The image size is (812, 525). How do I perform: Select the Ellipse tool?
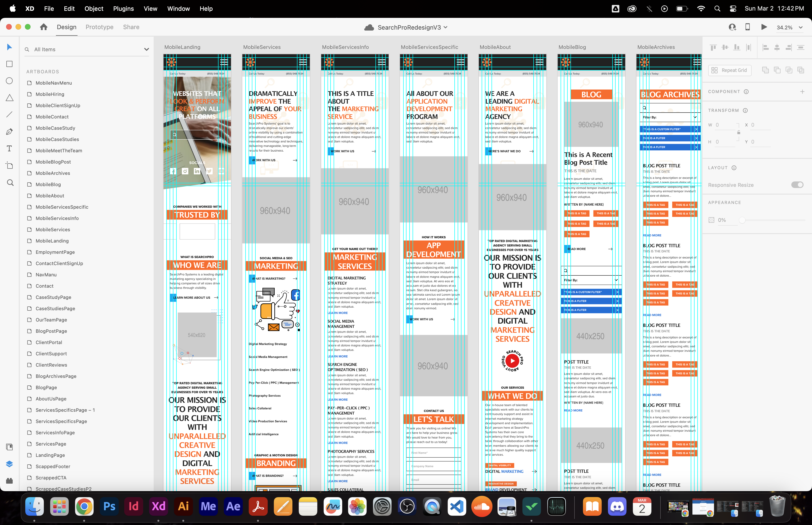click(x=10, y=81)
